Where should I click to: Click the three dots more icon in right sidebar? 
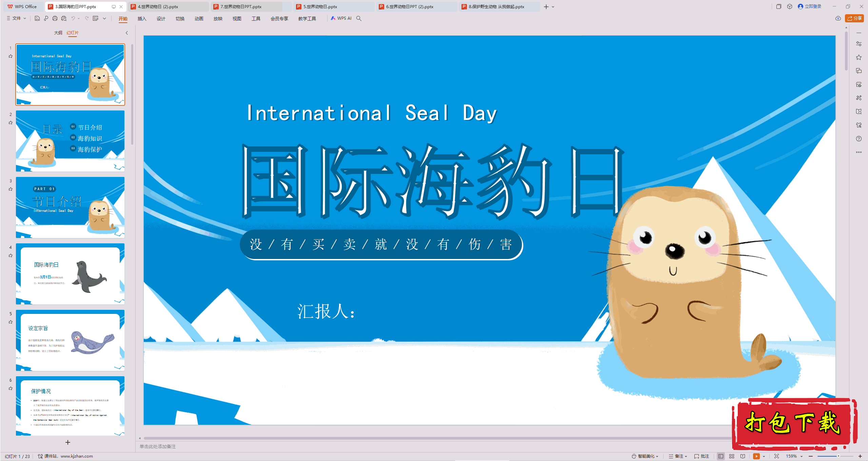(859, 152)
